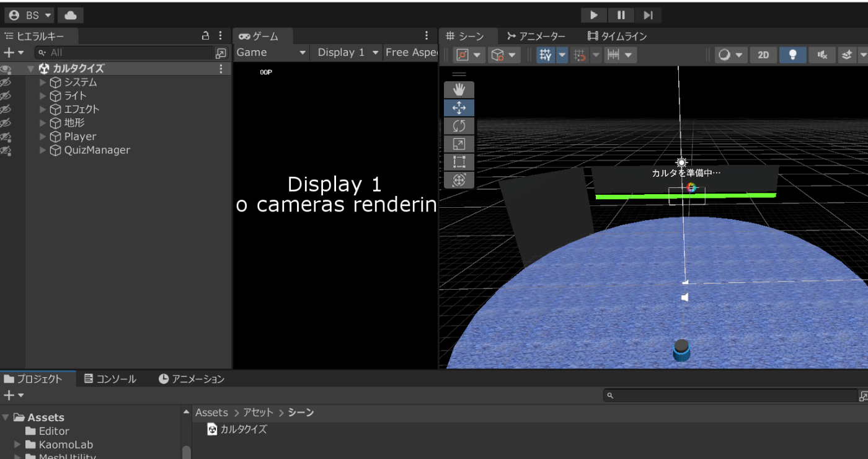Open the effects options dropdown arrow
Screen dimensions: 868x459
862,55
